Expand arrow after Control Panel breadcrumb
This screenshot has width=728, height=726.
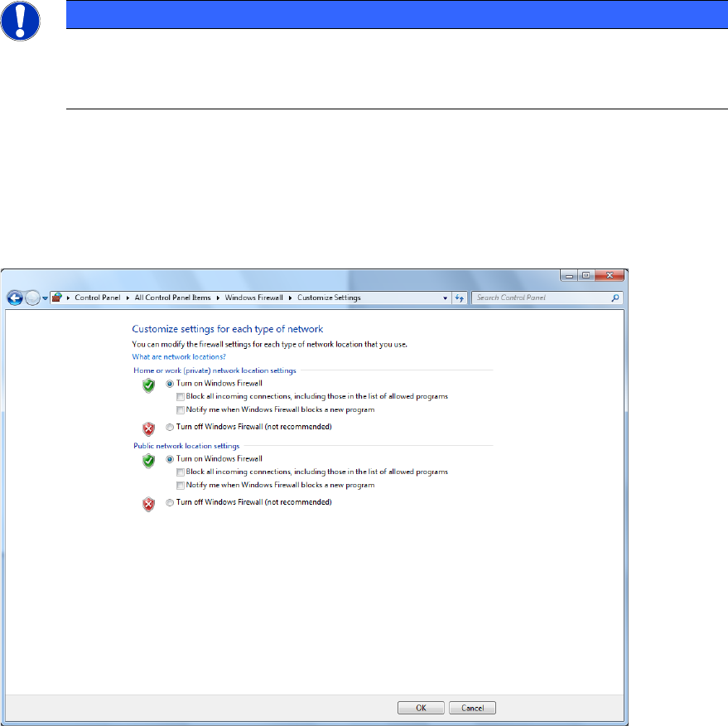coord(128,298)
